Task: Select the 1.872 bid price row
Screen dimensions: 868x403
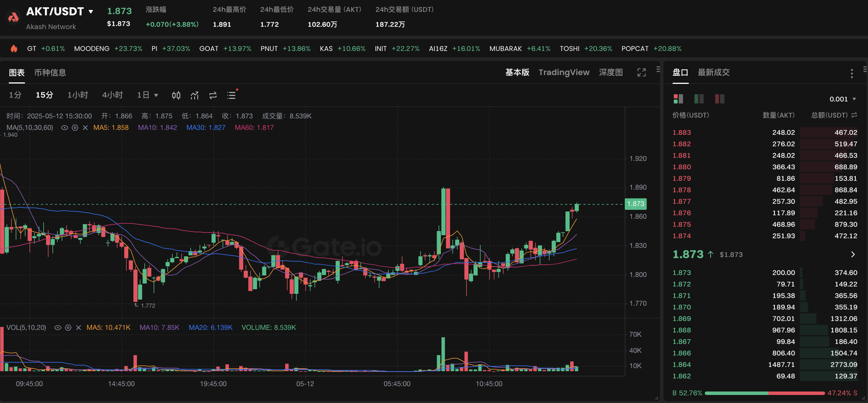Action: coord(765,284)
